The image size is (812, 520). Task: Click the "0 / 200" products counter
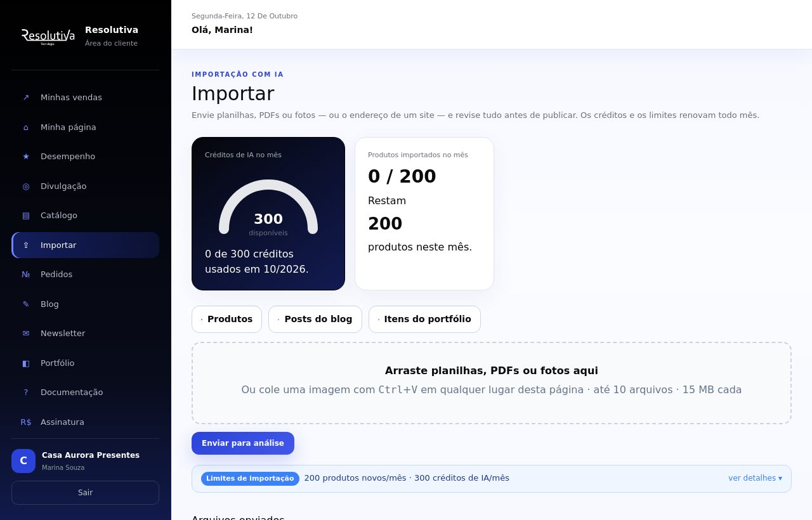click(x=402, y=176)
